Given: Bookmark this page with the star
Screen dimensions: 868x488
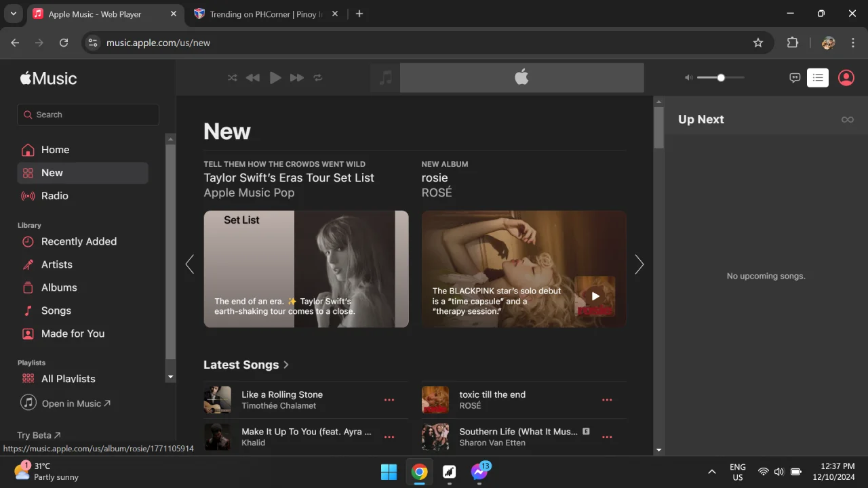Looking at the screenshot, I should pyautogui.click(x=758, y=43).
